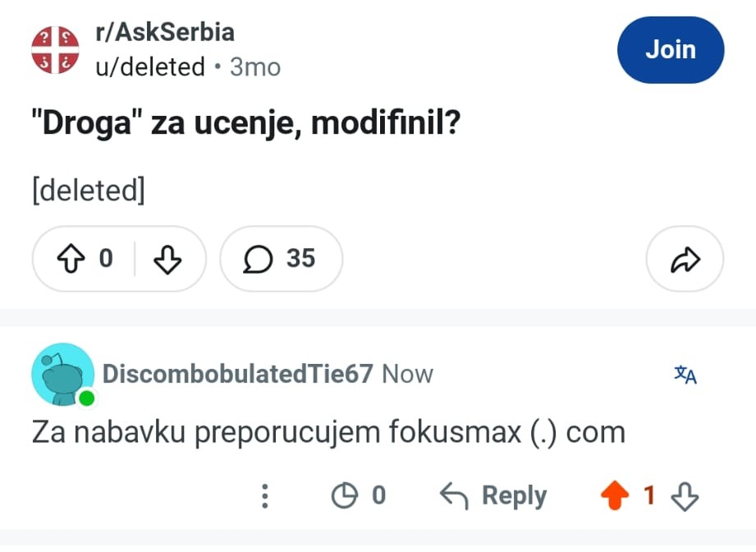Tap the comment text mentioning fokusmax

pos(328,432)
